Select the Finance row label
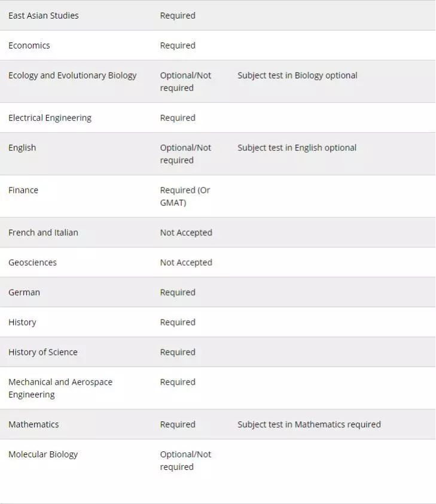The image size is (436, 504). coord(23,190)
